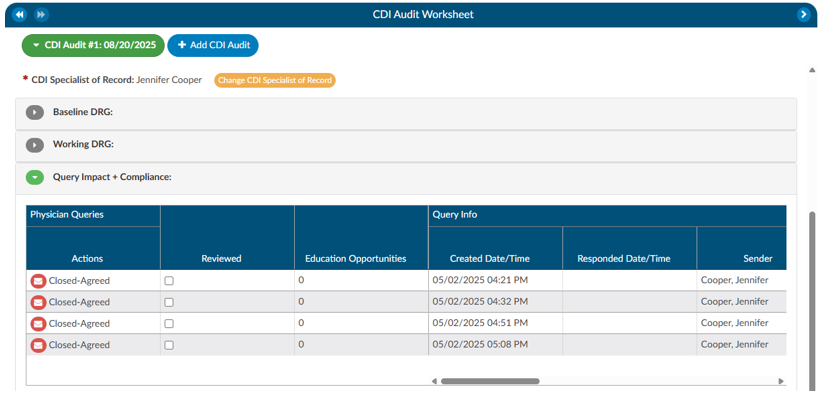Image resolution: width=825 pixels, height=399 pixels.
Task: Click the vertical scrollbar thumb on the right
Action: [x=812, y=300]
